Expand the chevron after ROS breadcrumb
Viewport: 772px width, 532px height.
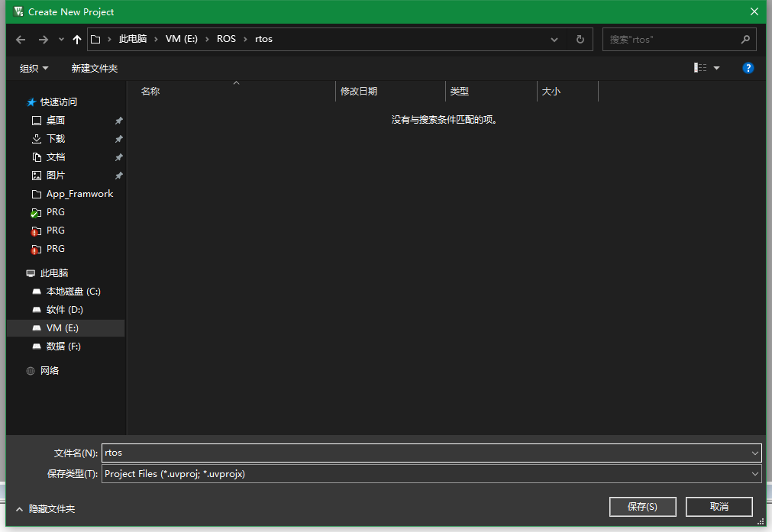[245, 40]
